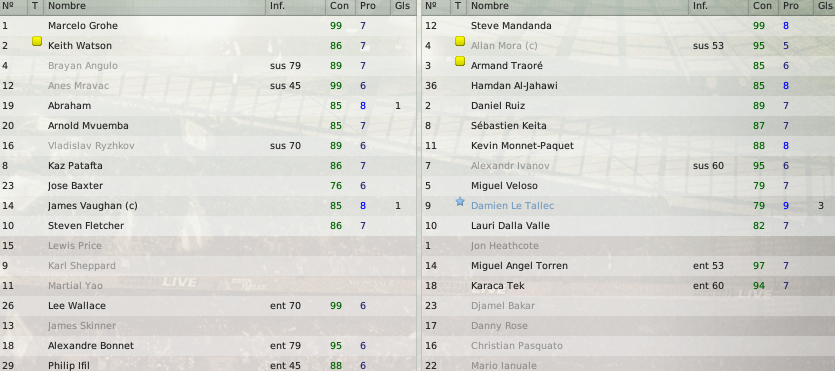Click Allan Mora's yellow card icon
This screenshot has width=835, height=371.
[460, 41]
